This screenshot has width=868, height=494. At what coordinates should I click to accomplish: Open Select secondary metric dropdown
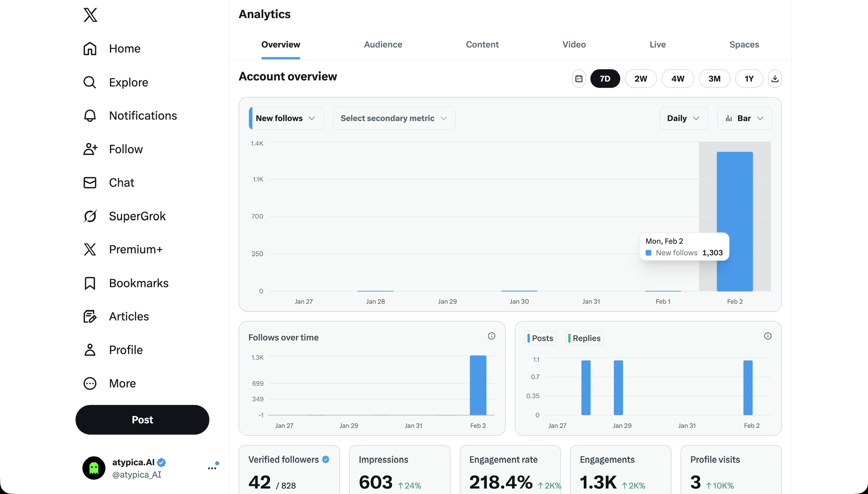pos(394,118)
